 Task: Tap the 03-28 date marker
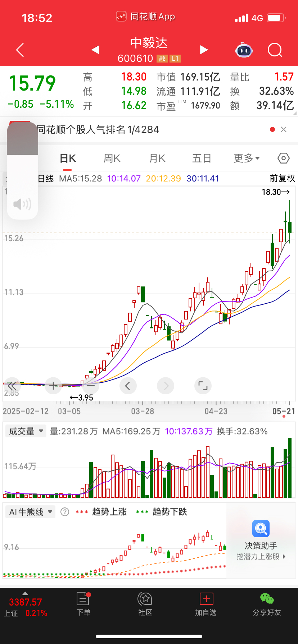click(x=143, y=411)
